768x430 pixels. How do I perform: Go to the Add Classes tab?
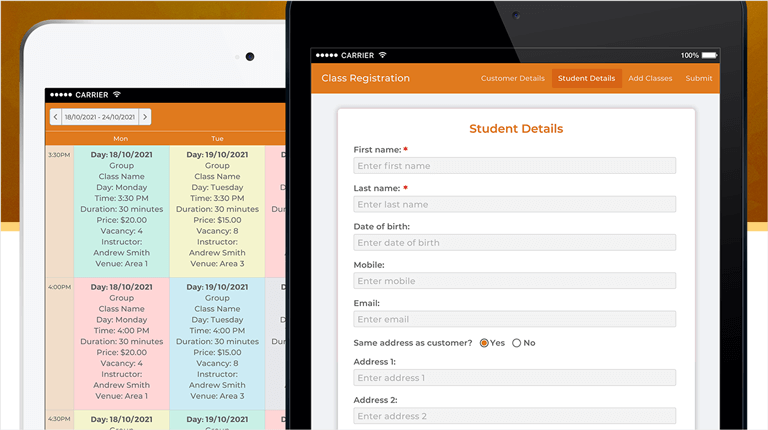(x=650, y=78)
